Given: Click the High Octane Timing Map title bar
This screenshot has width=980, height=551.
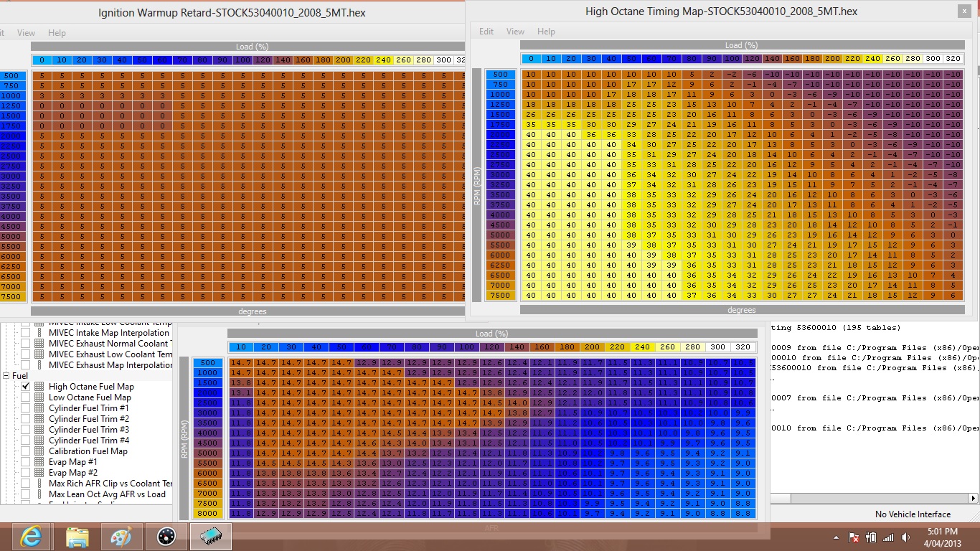Looking at the screenshot, I should 721,11.
